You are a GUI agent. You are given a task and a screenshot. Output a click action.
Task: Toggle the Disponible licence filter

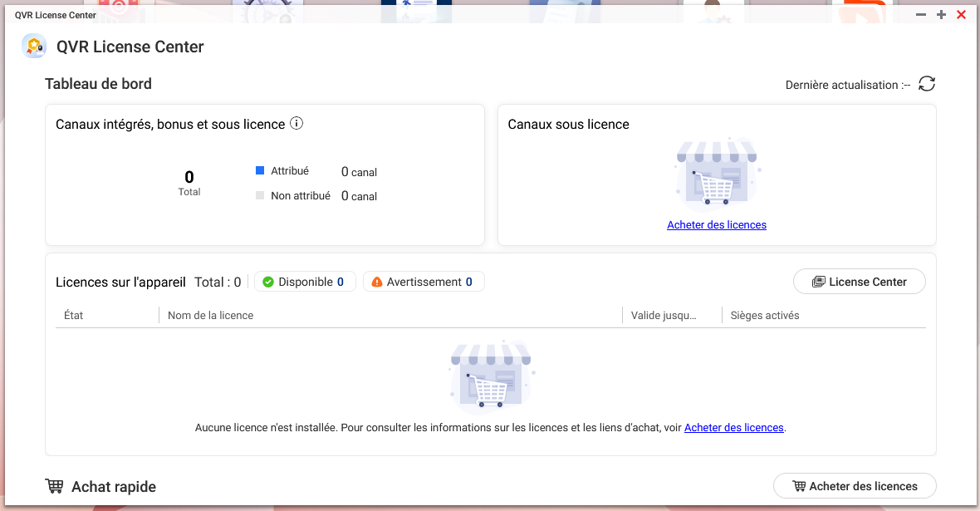click(305, 282)
